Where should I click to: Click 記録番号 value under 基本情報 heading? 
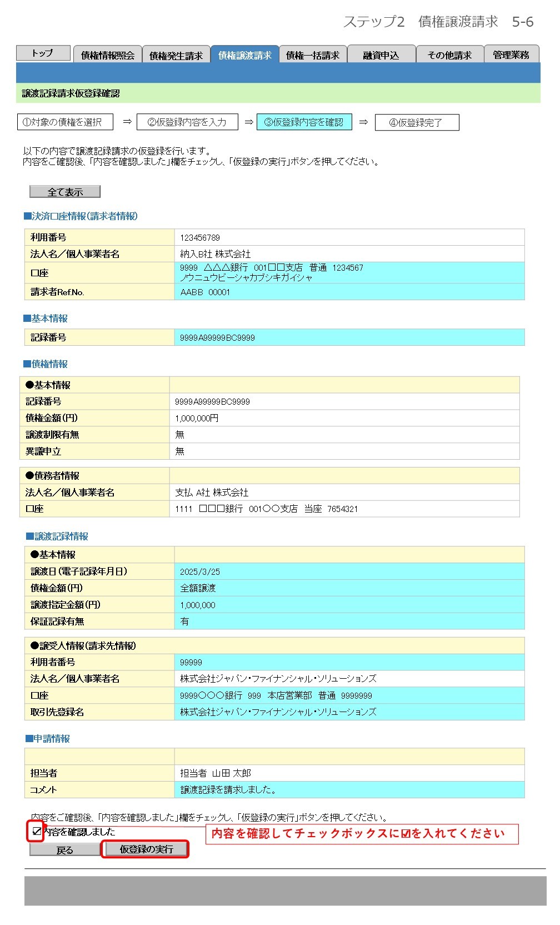pyautogui.click(x=217, y=337)
